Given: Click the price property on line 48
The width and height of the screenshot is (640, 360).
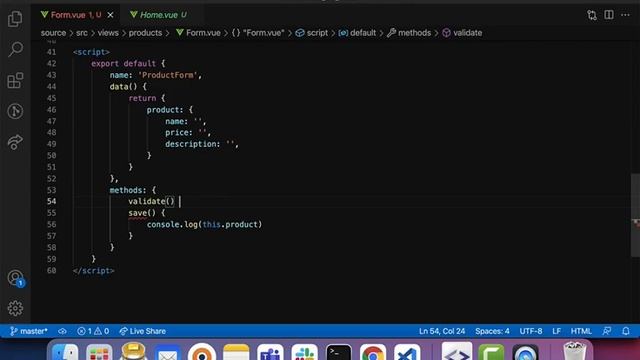Looking at the screenshot, I should click(178, 133).
